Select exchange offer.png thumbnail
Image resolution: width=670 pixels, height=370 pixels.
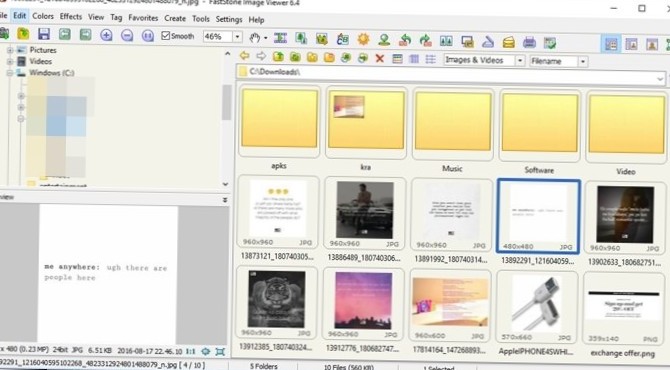623,308
